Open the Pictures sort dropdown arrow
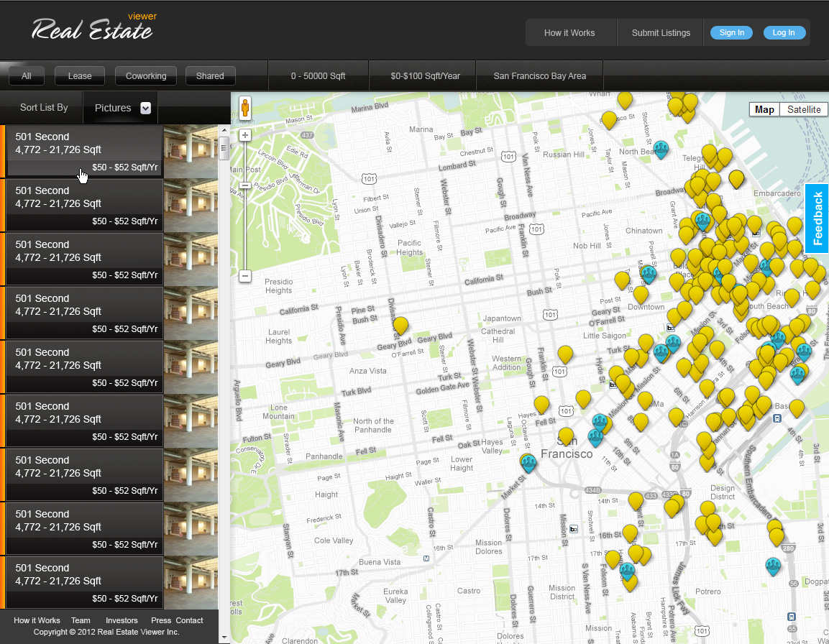The width and height of the screenshot is (829, 644). coord(145,108)
